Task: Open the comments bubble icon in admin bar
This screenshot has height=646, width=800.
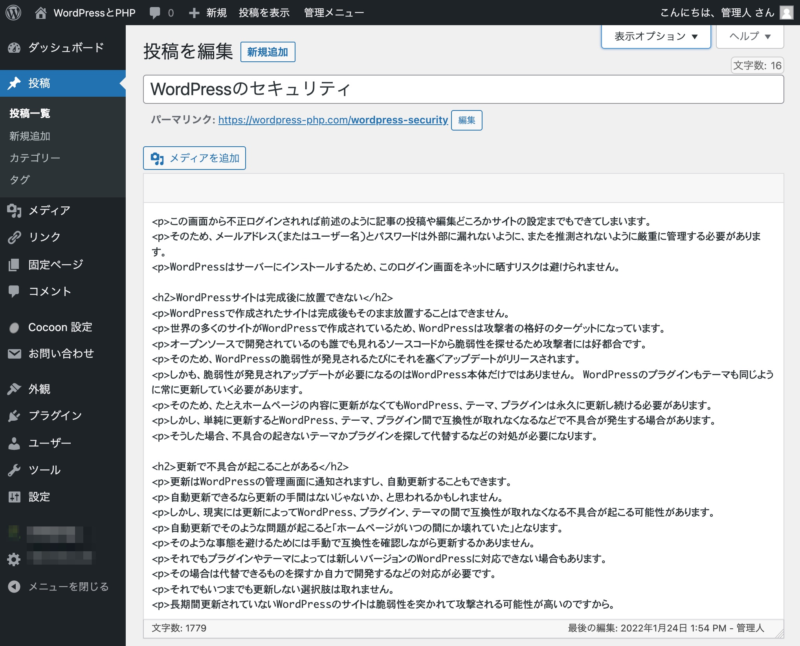Action: pos(155,13)
